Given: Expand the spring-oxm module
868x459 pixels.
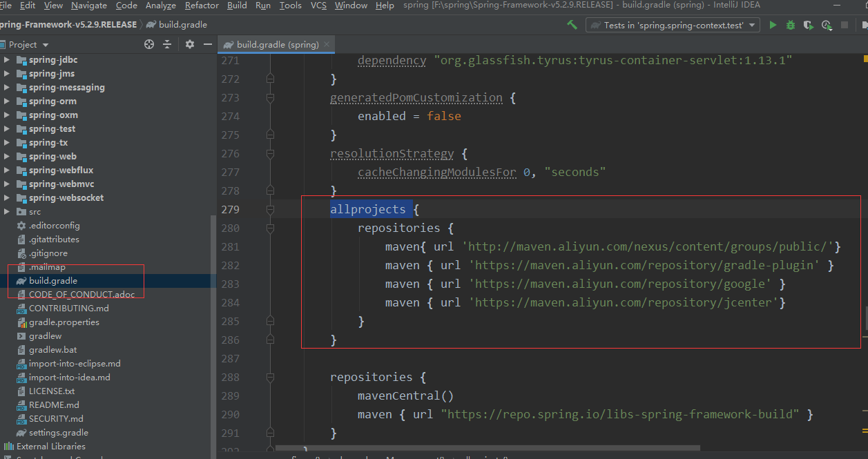Looking at the screenshot, I should pos(8,115).
